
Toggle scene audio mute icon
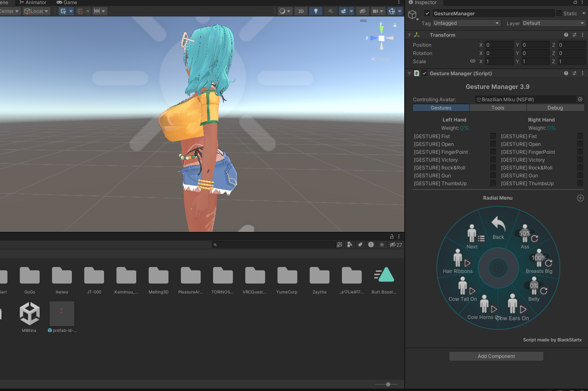tap(331, 11)
